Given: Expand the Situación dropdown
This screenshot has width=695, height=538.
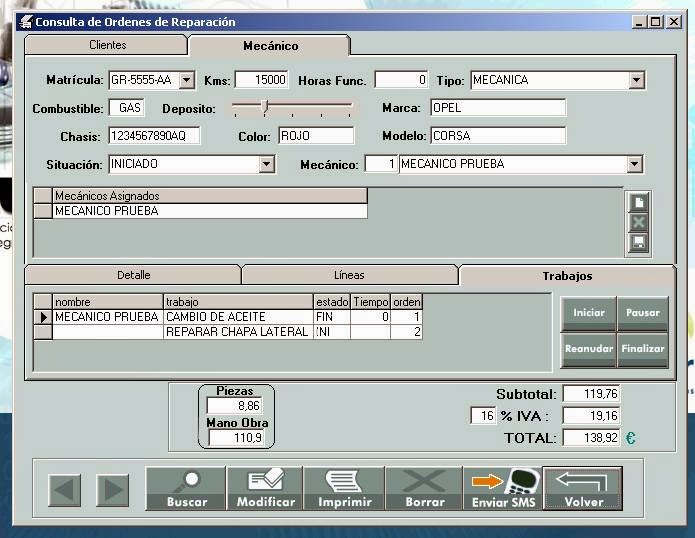Looking at the screenshot, I should point(267,164).
